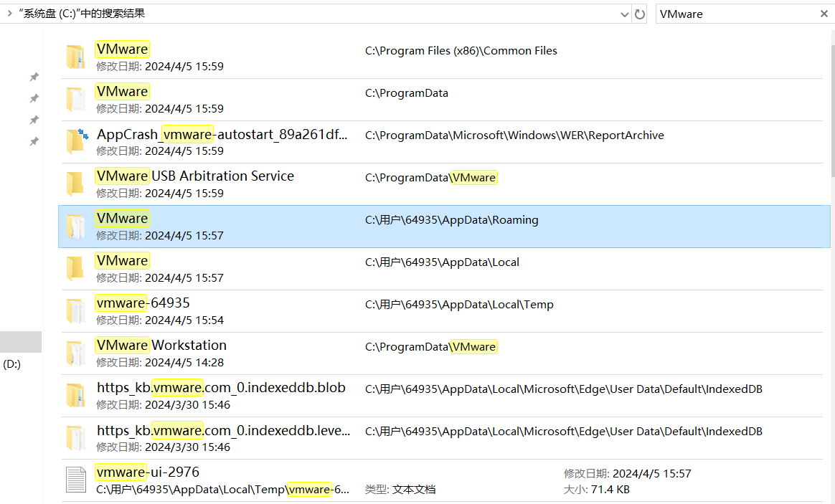Click the VMware Workstation folder icon

point(75,353)
